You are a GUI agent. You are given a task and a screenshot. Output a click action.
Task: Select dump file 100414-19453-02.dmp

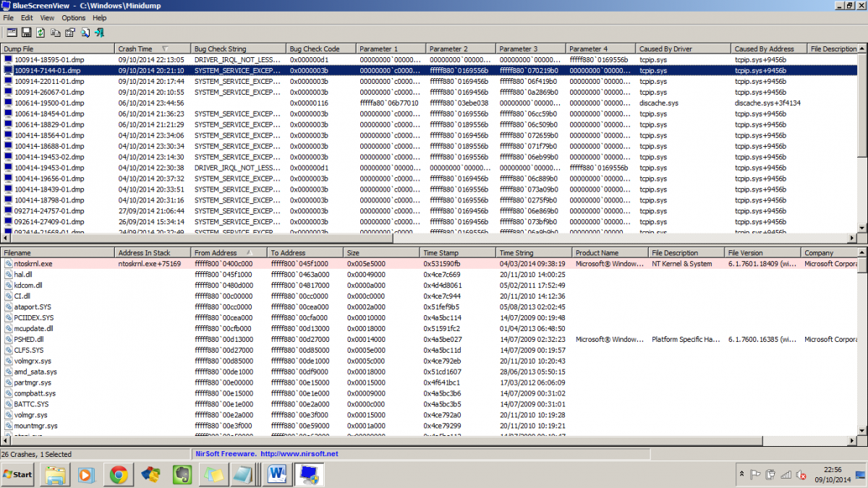49,157
